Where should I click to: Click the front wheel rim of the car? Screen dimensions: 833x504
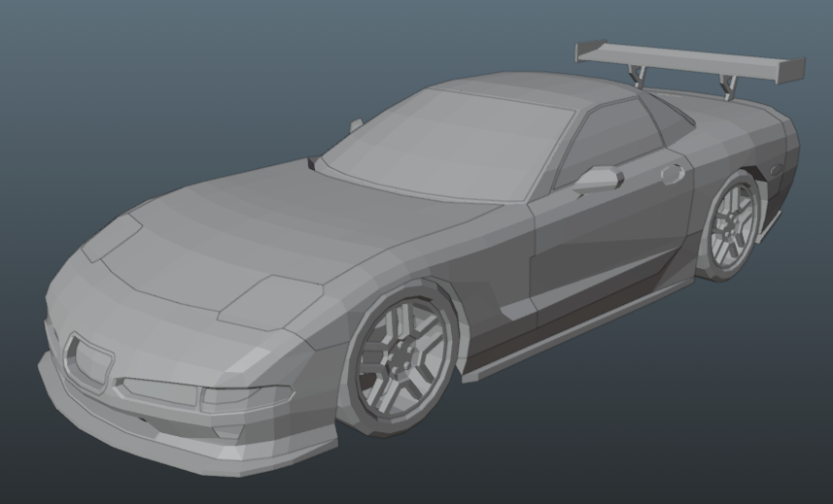[x=404, y=358]
